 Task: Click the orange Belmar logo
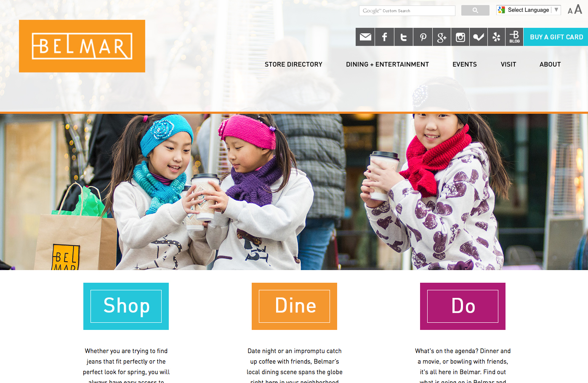click(82, 46)
